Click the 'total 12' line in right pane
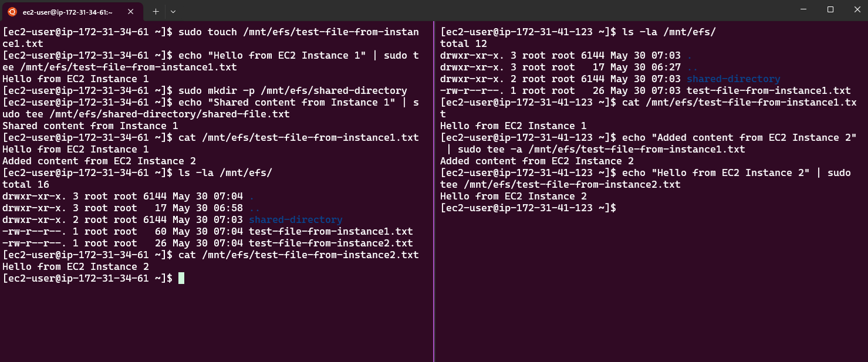868x362 pixels. point(464,43)
